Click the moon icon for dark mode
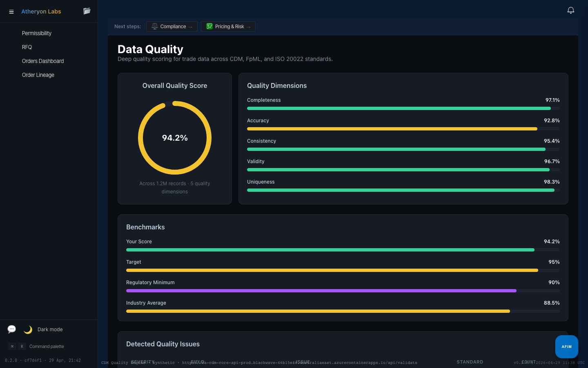Viewport: 588px width, 368px height. click(28, 330)
